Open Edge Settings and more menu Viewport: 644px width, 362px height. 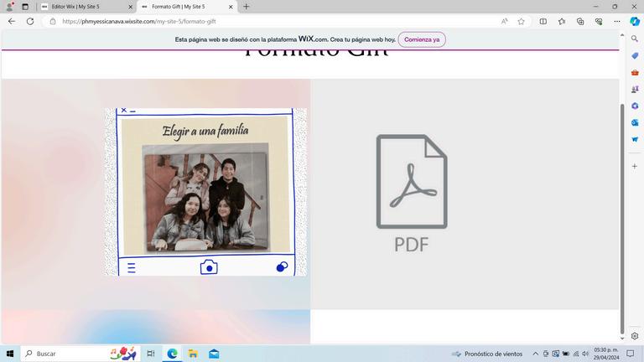(x=617, y=21)
